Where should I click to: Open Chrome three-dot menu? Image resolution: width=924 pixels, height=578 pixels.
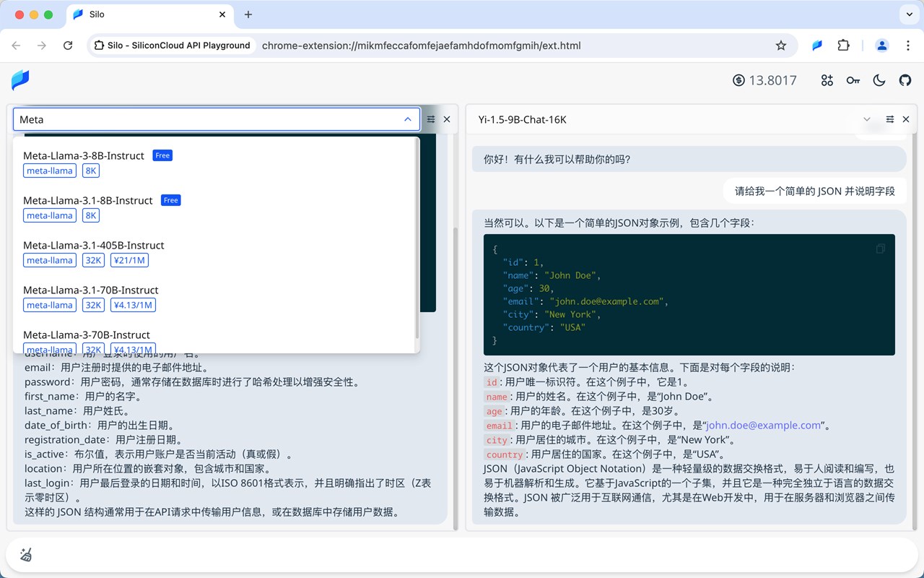point(908,46)
